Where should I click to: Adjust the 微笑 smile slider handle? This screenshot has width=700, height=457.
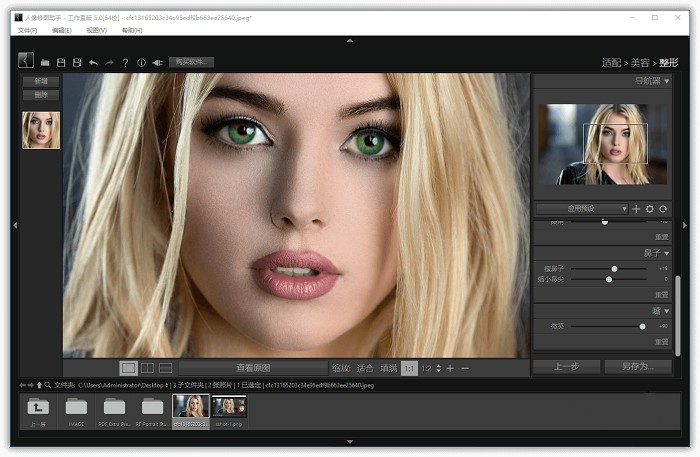tap(642, 326)
